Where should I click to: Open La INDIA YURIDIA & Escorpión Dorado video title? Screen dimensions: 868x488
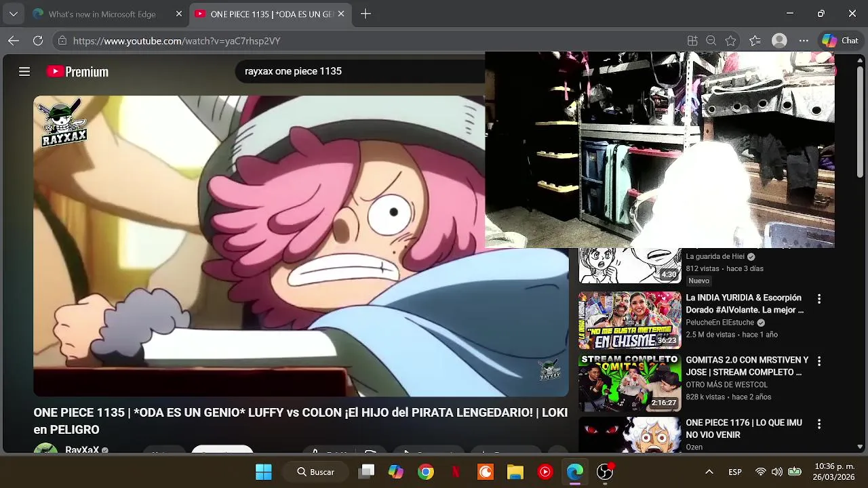pyautogui.click(x=745, y=304)
